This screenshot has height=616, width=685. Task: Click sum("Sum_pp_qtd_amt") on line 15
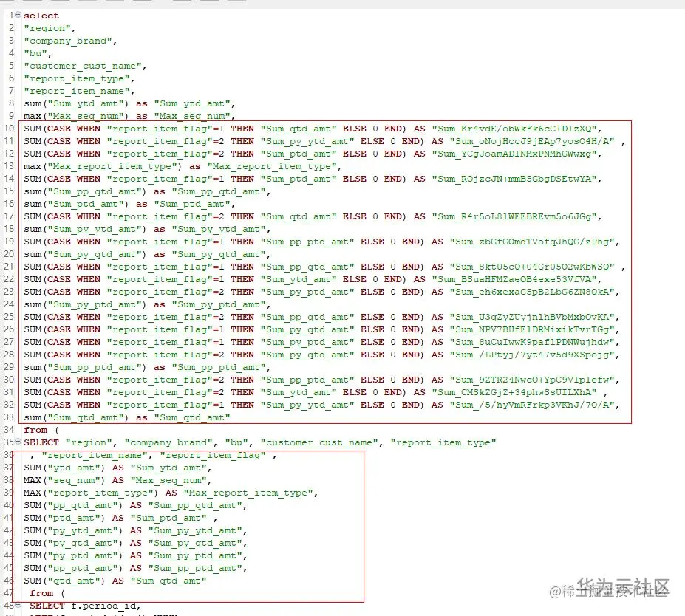85,191
